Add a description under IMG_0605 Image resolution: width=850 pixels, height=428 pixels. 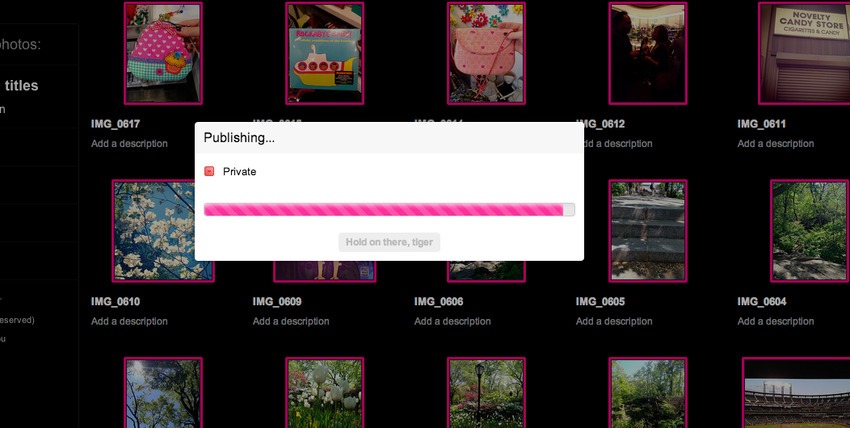(614, 321)
